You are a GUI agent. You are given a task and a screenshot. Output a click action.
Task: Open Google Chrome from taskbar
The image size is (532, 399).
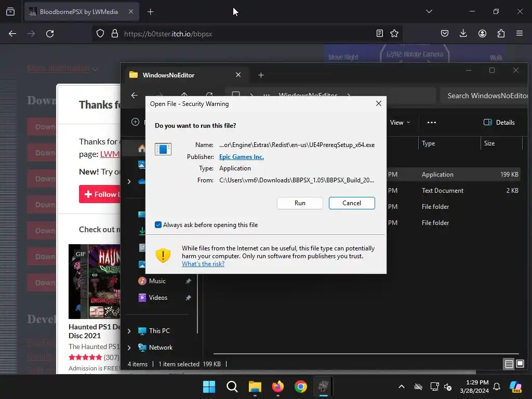pos(301,387)
